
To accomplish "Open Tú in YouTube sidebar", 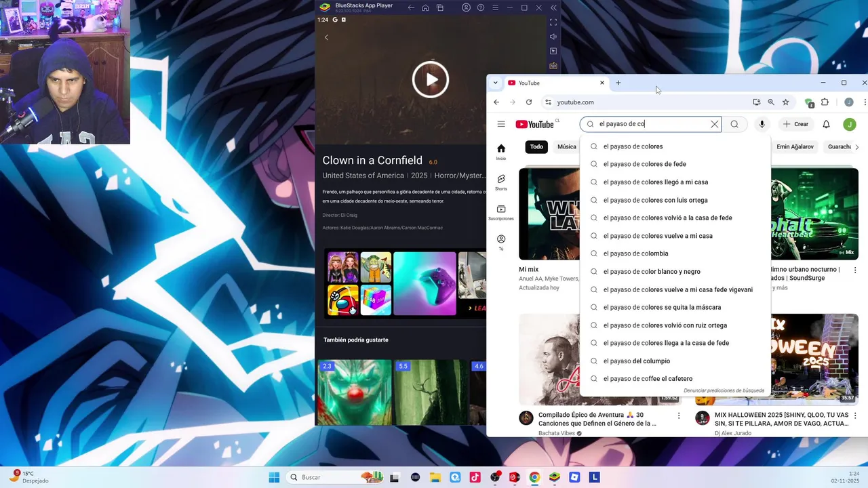I will click(x=501, y=243).
